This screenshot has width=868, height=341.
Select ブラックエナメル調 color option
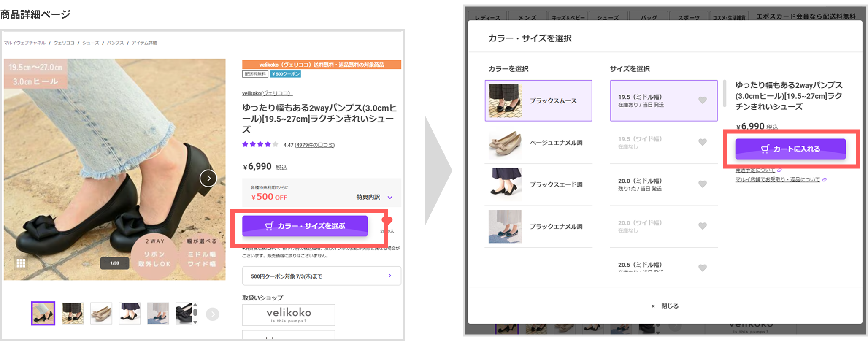coord(538,226)
